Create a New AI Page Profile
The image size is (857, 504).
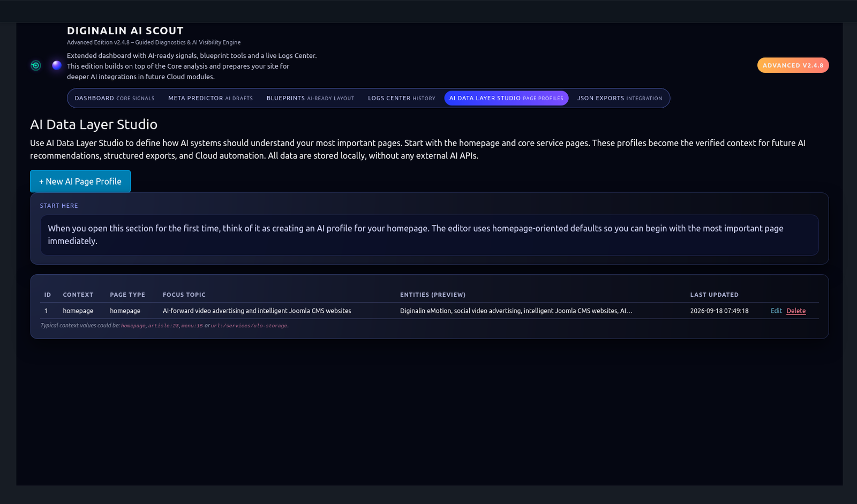click(80, 182)
